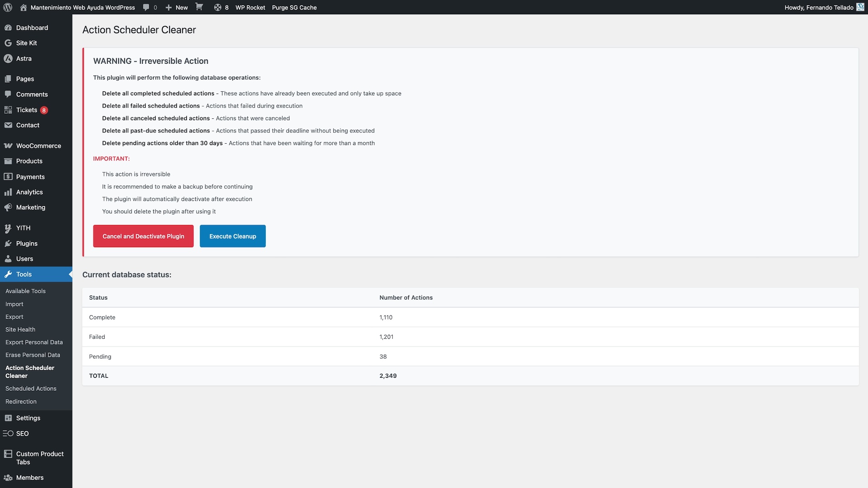868x488 pixels.
Task: Click the Tickets notification badge showing 8
Action: pos(43,110)
